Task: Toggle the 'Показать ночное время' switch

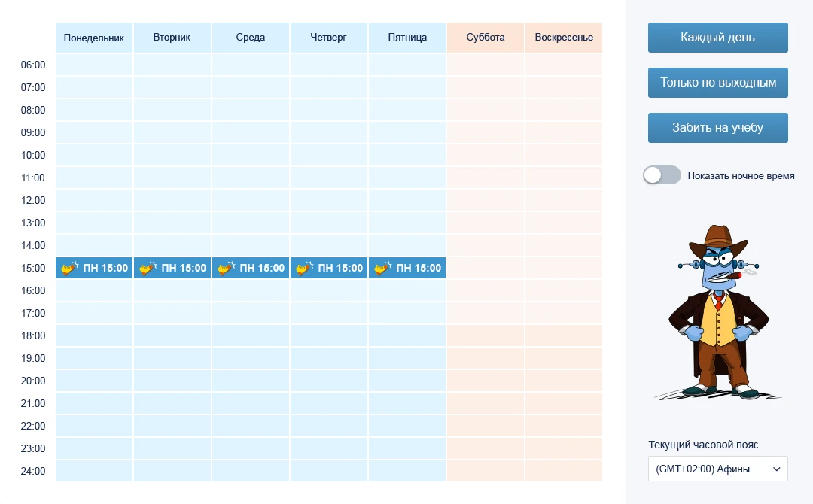Action: (662, 175)
